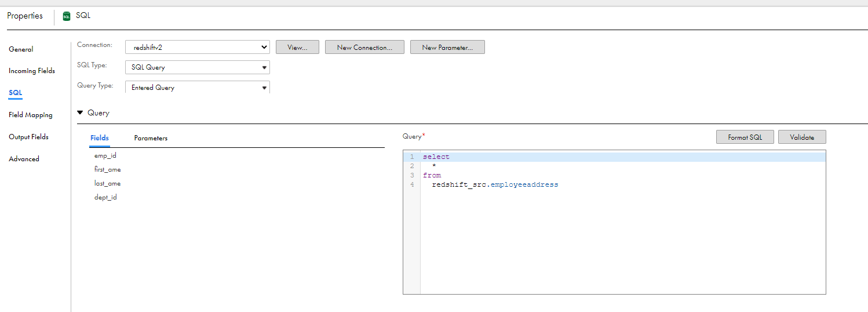The height and width of the screenshot is (312, 868).
Task: Click the Query section heading text
Action: (99, 113)
